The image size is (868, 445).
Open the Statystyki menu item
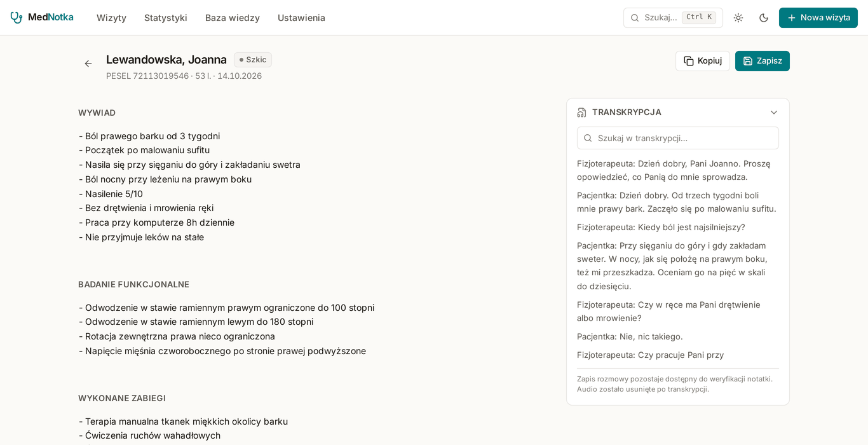click(x=166, y=18)
